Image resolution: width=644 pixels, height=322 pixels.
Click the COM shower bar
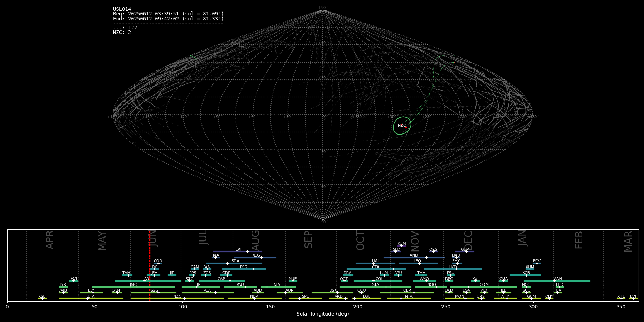click(x=484, y=287)
